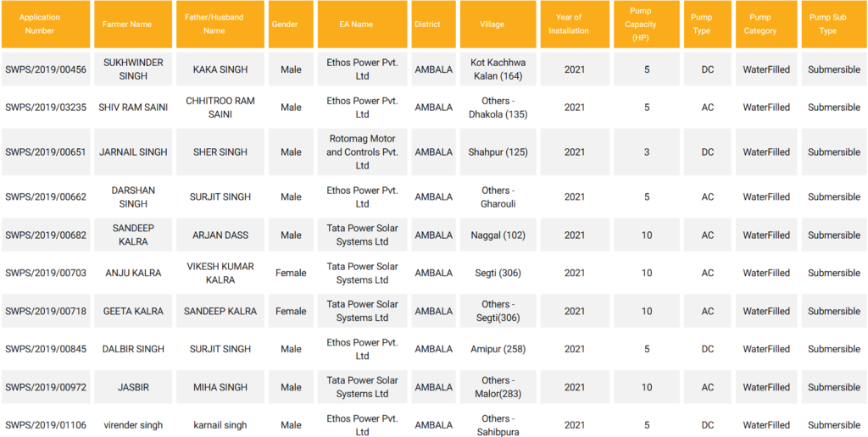The width and height of the screenshot is (868, 437).
Task: Click pump type AC in SHIV RAM SAINI row
Action: [x=708, y=108]
